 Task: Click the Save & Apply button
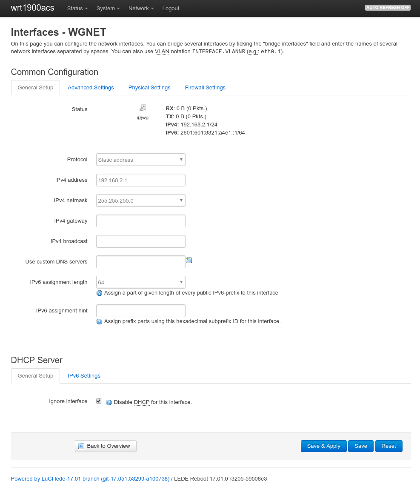click(323, 446)
